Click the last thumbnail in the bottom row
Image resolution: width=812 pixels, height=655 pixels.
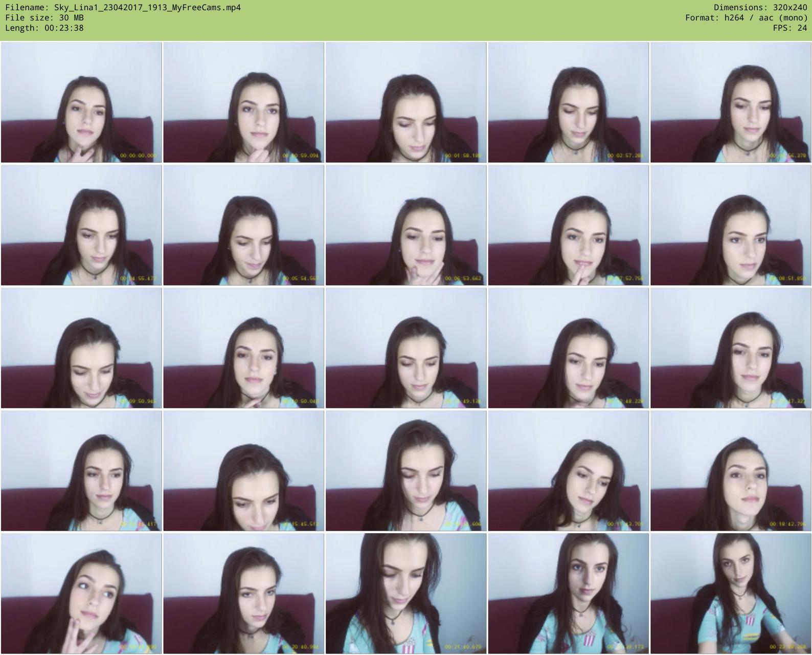[x=731, y=594]
